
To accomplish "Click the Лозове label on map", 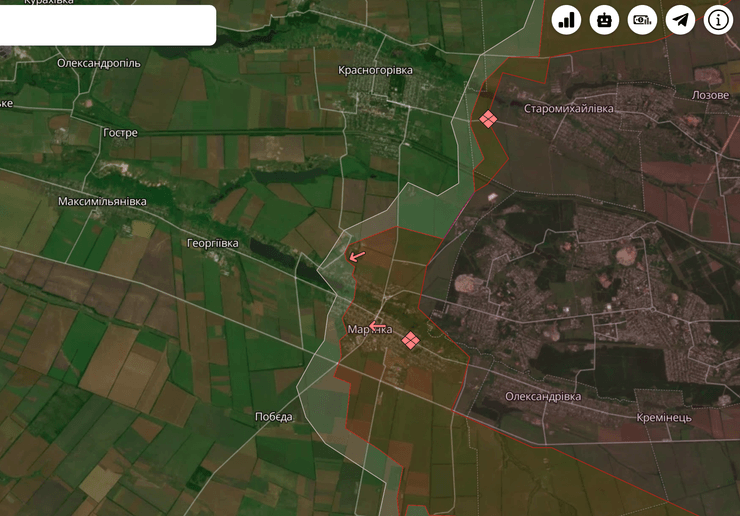I will click(x=710, y=96).
